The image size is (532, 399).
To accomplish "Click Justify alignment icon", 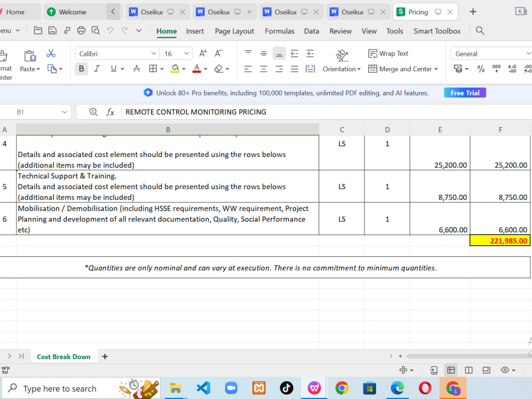I will pyautogui.click(x=295, y=69).
